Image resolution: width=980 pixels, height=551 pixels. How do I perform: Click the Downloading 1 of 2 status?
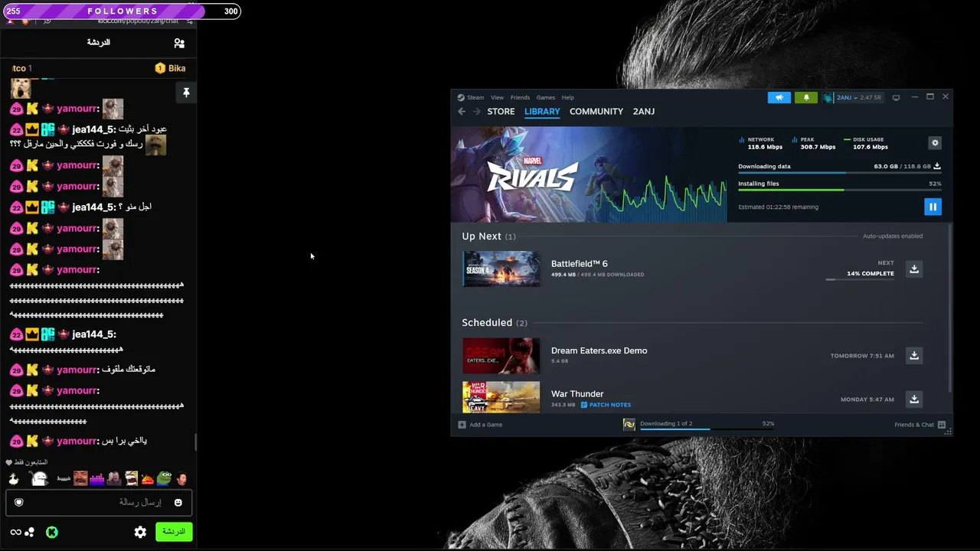pyautogui.click(x=666, y=424)
